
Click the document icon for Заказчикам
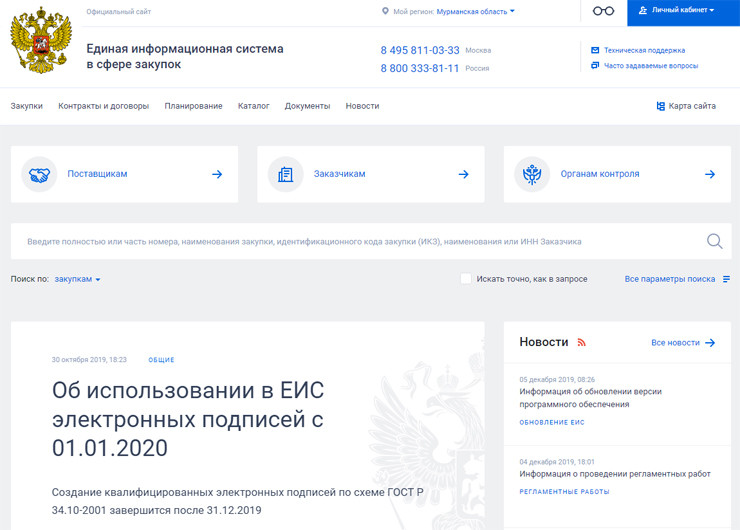(286, 174)
